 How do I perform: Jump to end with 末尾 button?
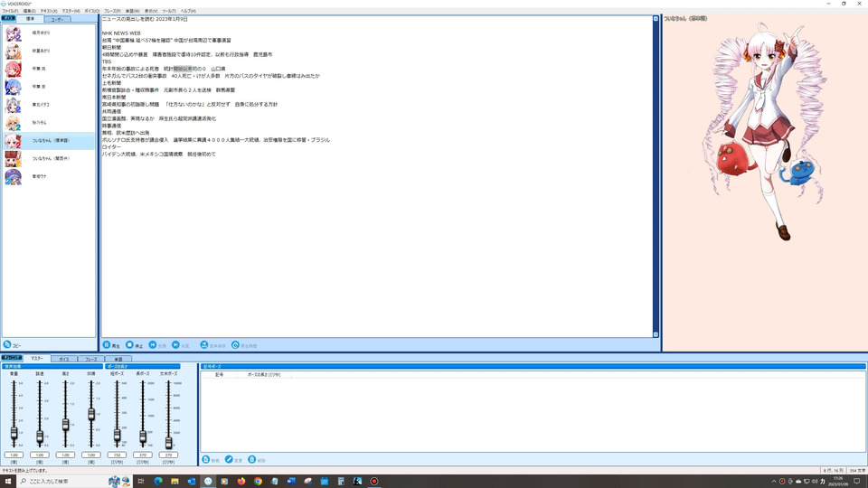click(x=181, y=344)
